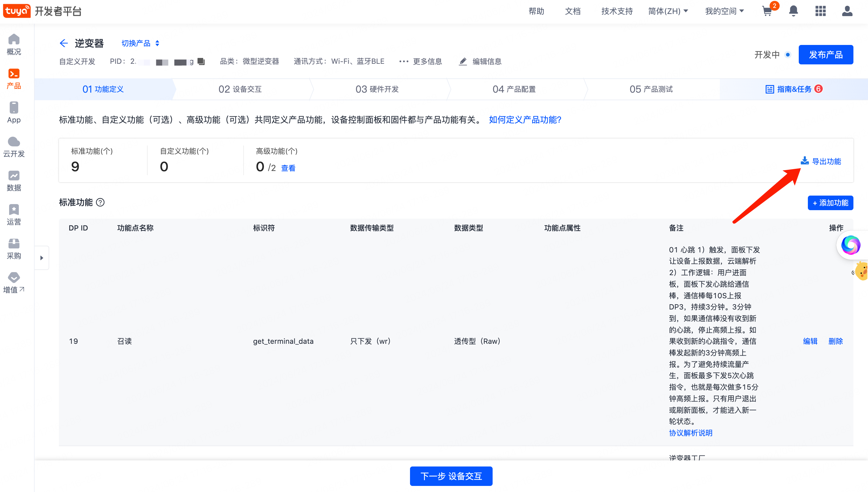This screenshot has height=492, width=868.
Task: Click the DP ID 19 cell
Action: click(x=73, y=341)
